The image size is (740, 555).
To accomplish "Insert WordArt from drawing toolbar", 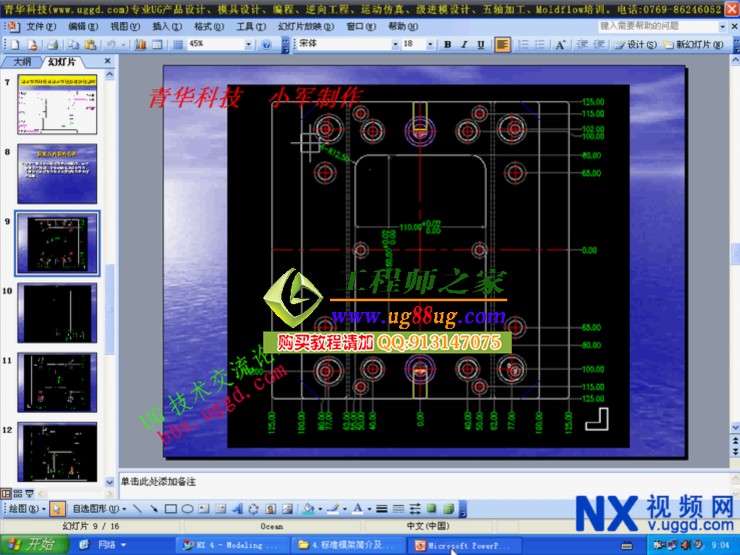I will (237, 509).
